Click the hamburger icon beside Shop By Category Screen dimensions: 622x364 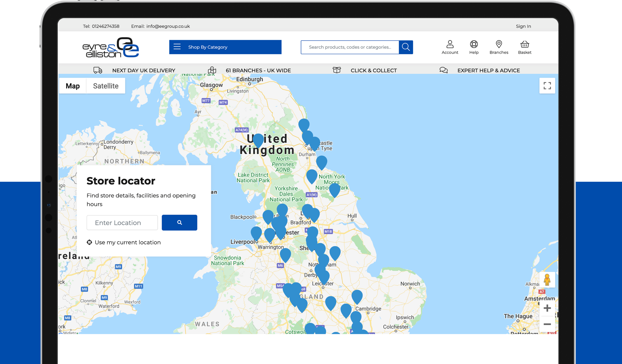point(177,47)
